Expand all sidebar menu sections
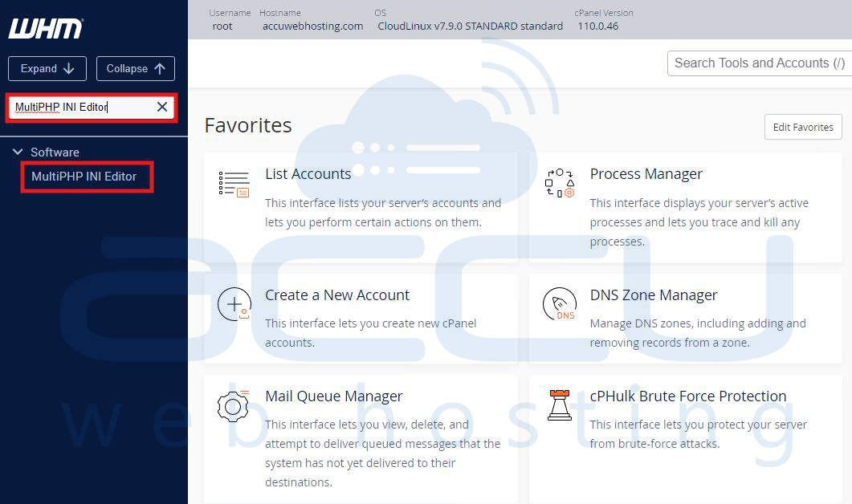 (47, 68)
